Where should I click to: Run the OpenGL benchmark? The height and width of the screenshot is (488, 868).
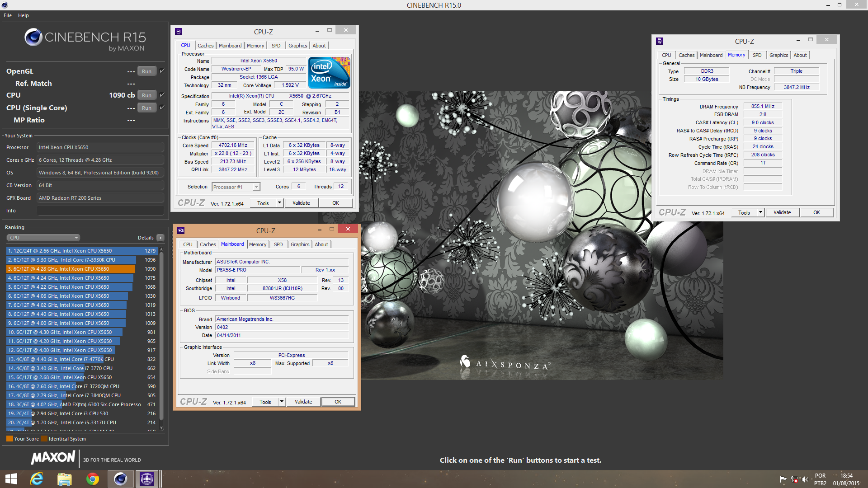tap(147, 71)
